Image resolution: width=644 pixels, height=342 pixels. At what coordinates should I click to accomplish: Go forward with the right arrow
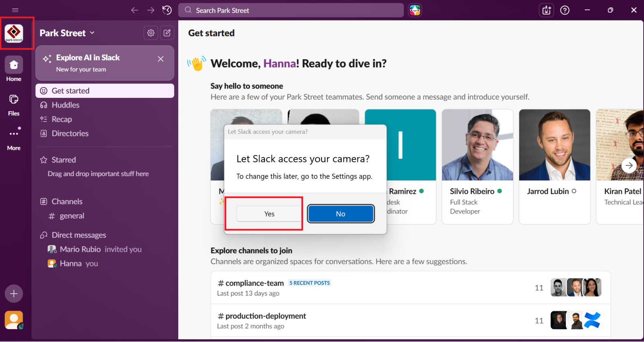[151, 10]
